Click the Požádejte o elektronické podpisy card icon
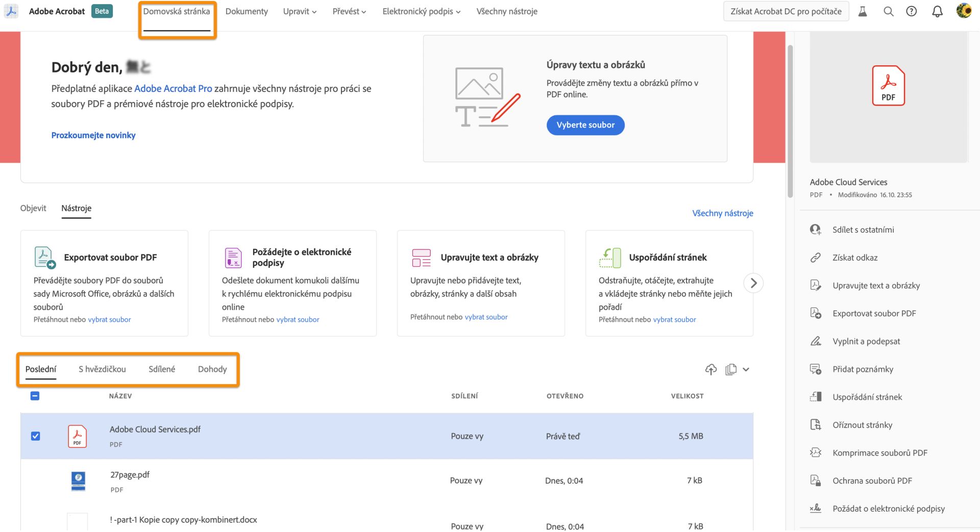Viewport: 980px width, 532px height. point(233,258)
